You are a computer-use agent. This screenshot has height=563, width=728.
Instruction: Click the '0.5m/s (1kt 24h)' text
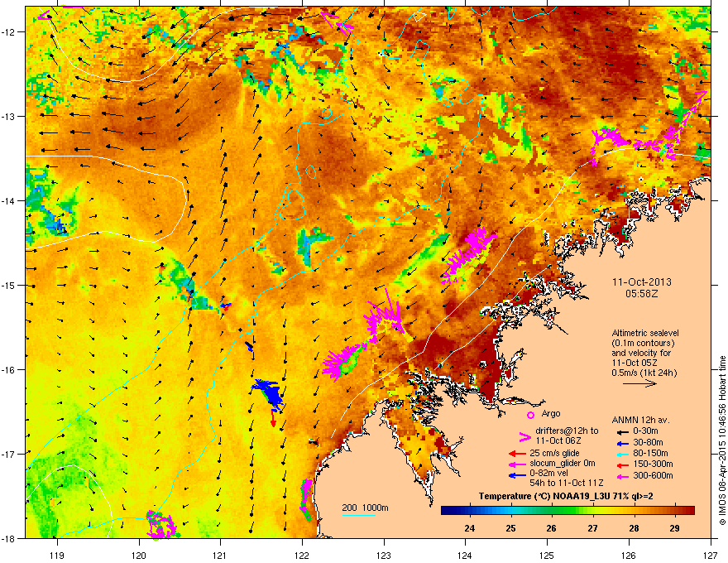tap(644, 373)
